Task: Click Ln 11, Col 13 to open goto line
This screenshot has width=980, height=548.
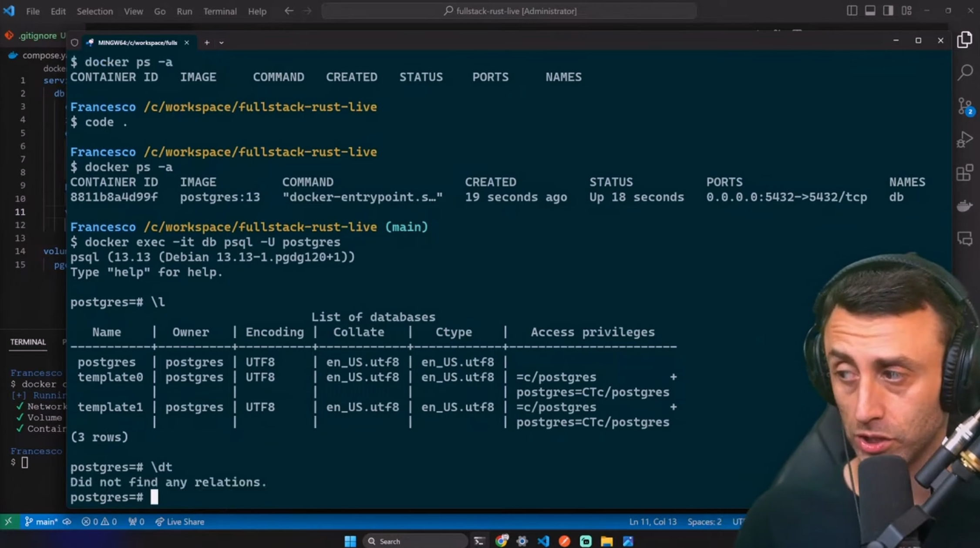Action: click(653, 521)
